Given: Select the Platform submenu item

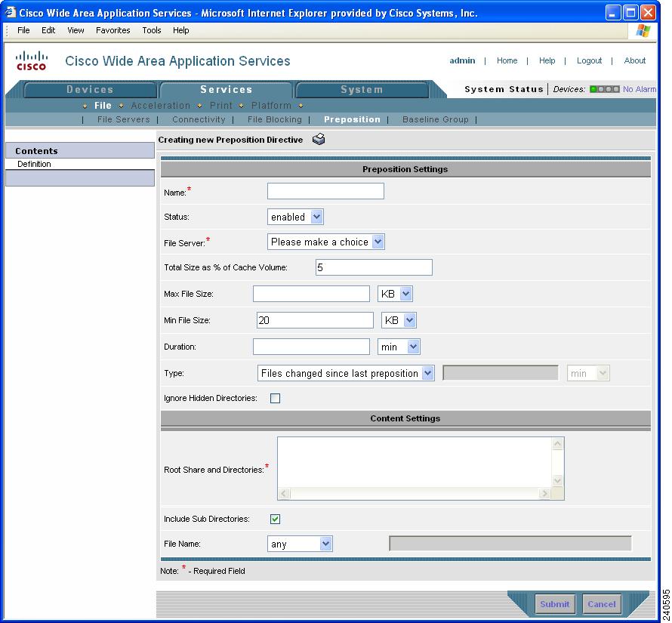Looking at the screenshot, I should 271,106.
